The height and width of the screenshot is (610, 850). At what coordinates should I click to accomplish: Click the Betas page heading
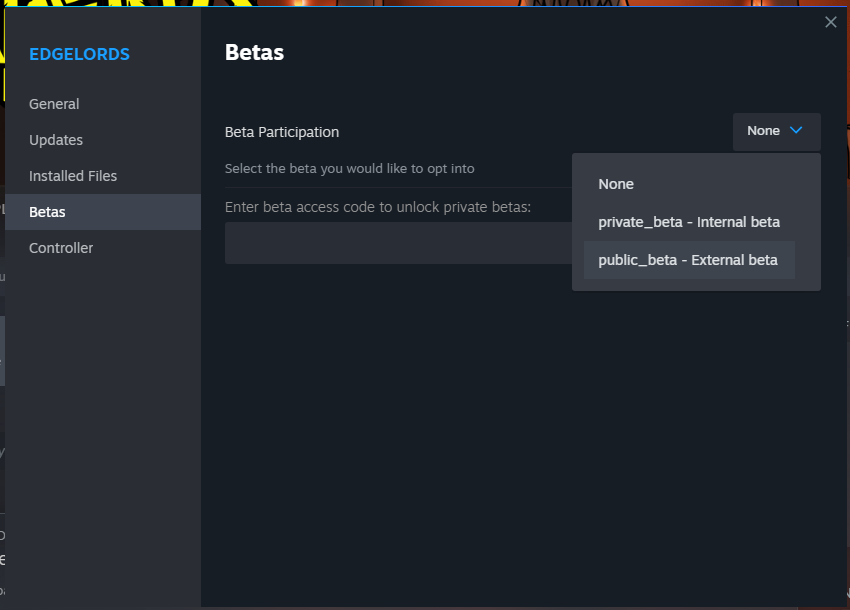click(x=254, y=53)
